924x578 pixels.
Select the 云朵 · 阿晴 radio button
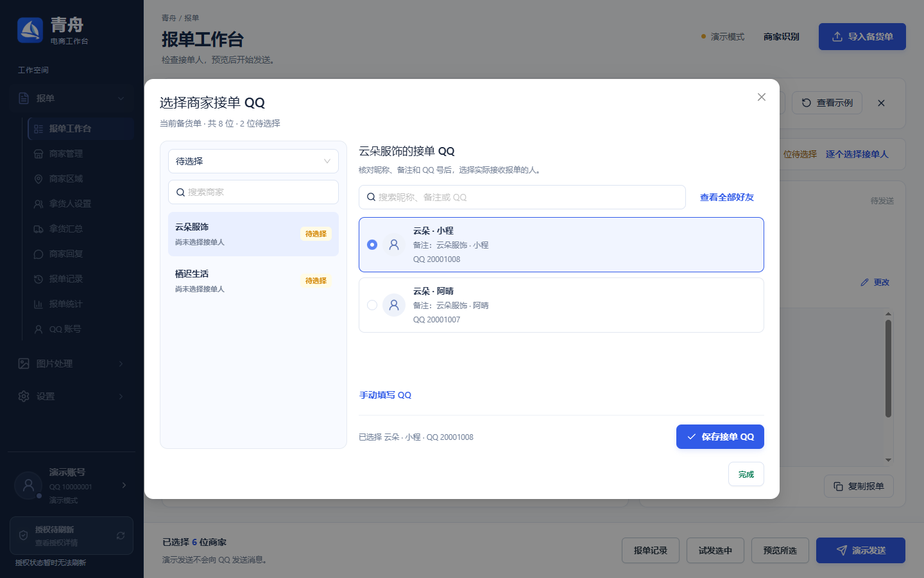[x=372, y=305]
